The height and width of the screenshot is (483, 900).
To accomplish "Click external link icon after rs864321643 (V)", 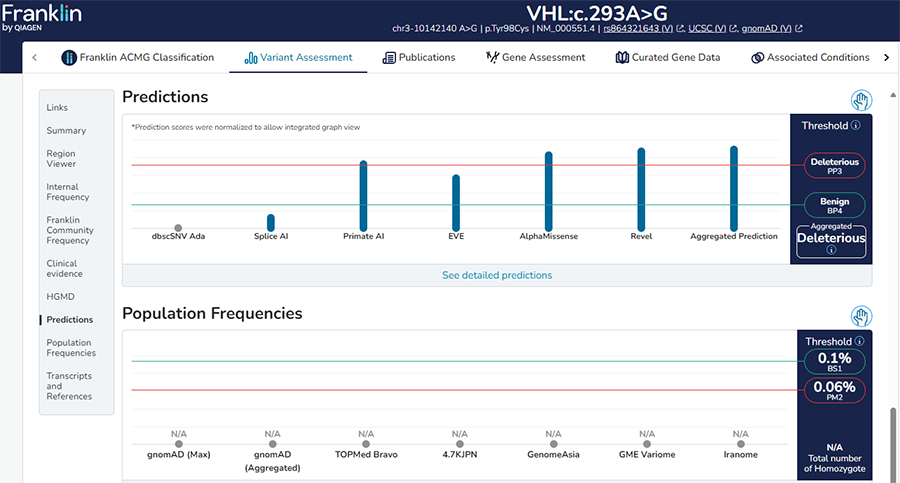I will tap(680, 29).
